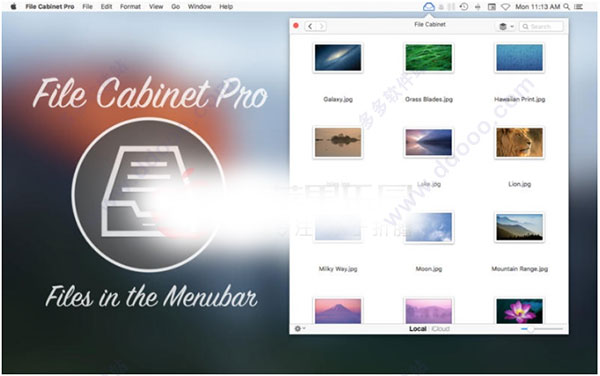Screen dimensions: 600x376
Task: Go forward with the right chevron button
Action: 321,26
